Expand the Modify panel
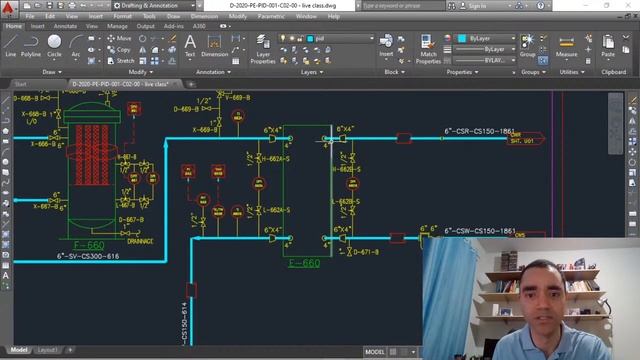 [x=140, y=72]
